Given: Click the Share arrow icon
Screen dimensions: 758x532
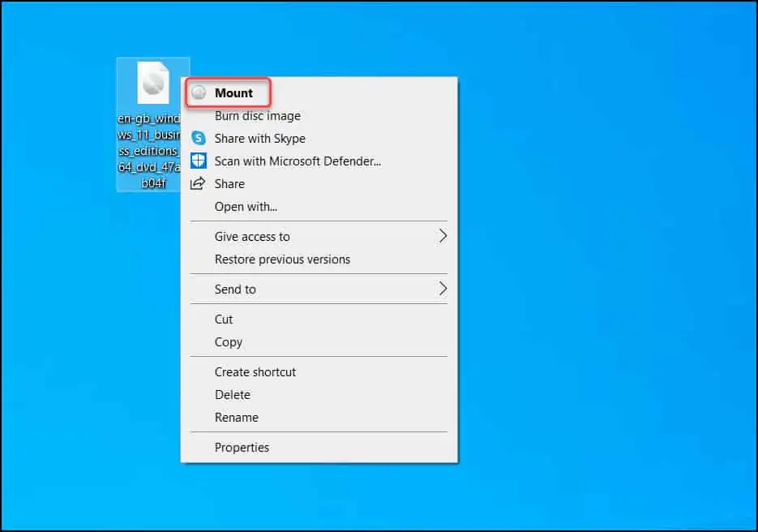Looking at the screenshot, I should tap(198, 183).
